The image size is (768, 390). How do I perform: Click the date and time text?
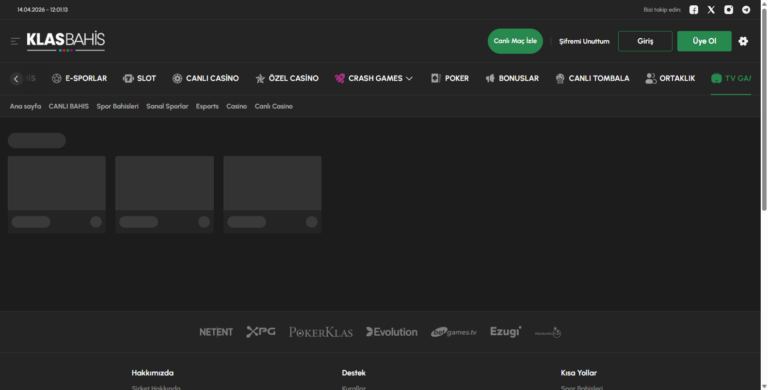[x=43, y=10]
